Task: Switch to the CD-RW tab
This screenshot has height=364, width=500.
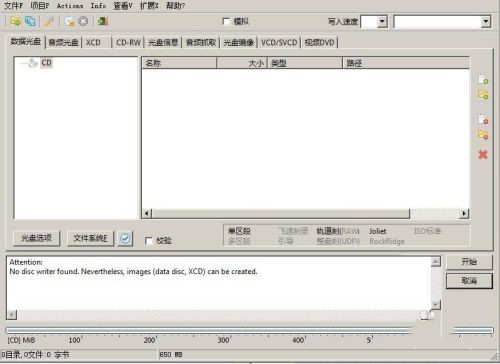Action: pyautogui.click(x=128, y=42)
